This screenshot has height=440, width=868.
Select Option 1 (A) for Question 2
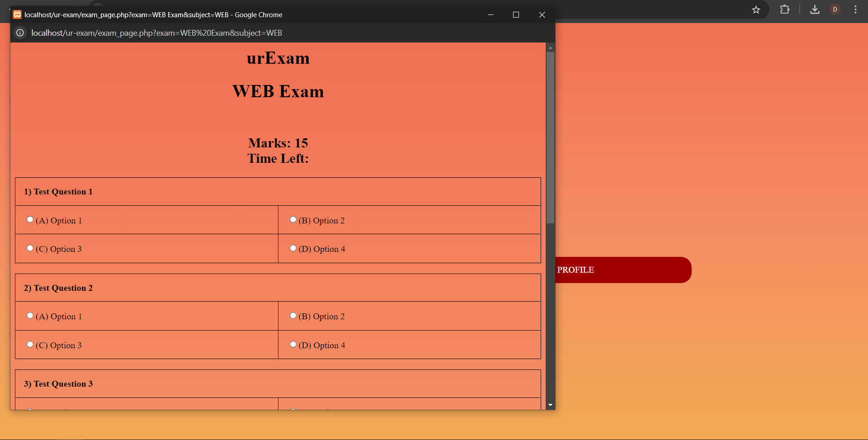pos(30,316)
